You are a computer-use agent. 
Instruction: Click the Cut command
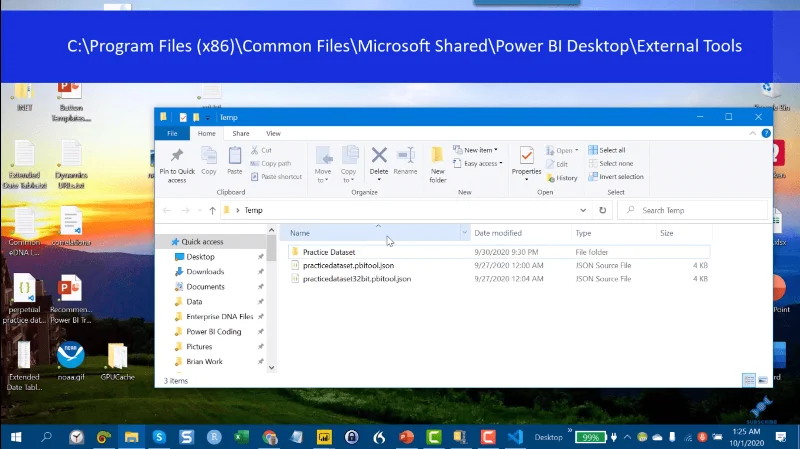[261, 150]
